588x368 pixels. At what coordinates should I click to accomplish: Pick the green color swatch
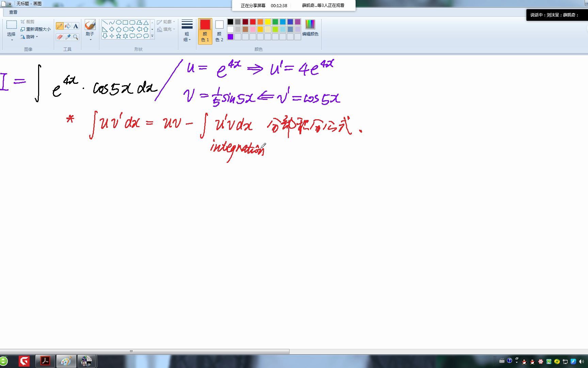275,22
